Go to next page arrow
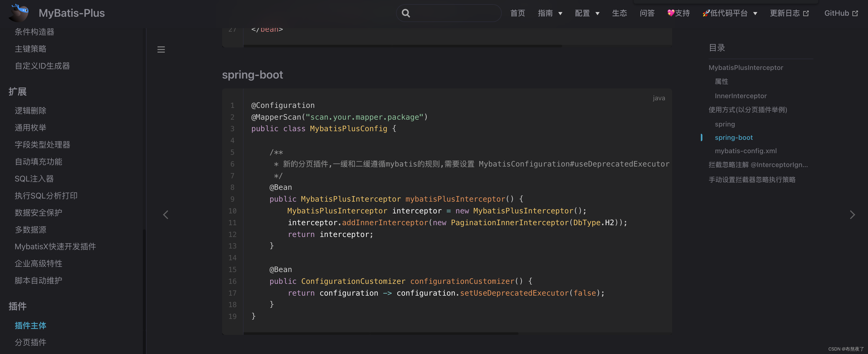The image size is (868, 354). [852, 215]
